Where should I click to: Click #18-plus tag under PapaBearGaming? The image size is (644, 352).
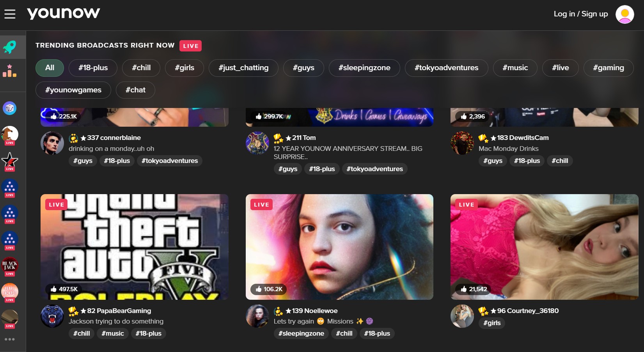click(x=148, y=333)
